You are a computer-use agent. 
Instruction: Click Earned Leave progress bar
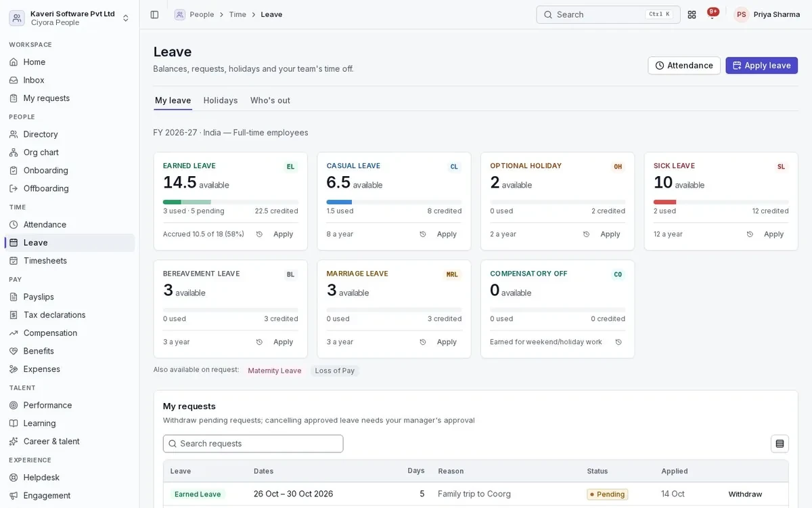tap(231, 202)
